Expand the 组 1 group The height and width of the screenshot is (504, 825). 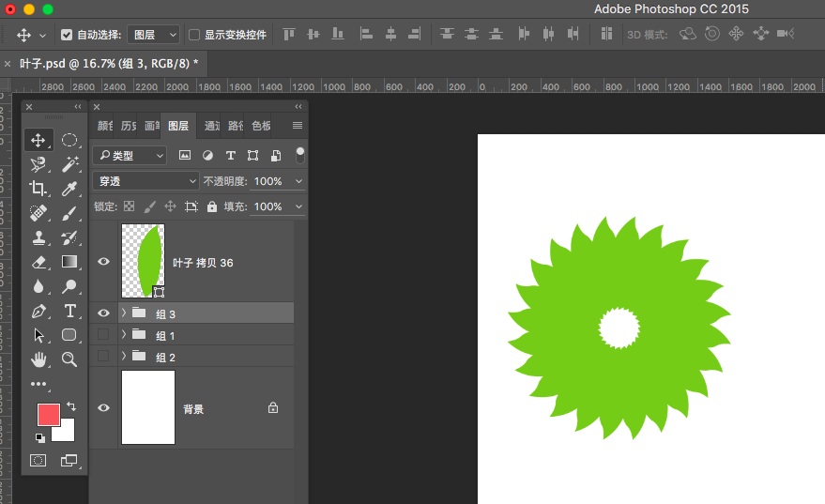pyautogui.click(x=124, y=334)
